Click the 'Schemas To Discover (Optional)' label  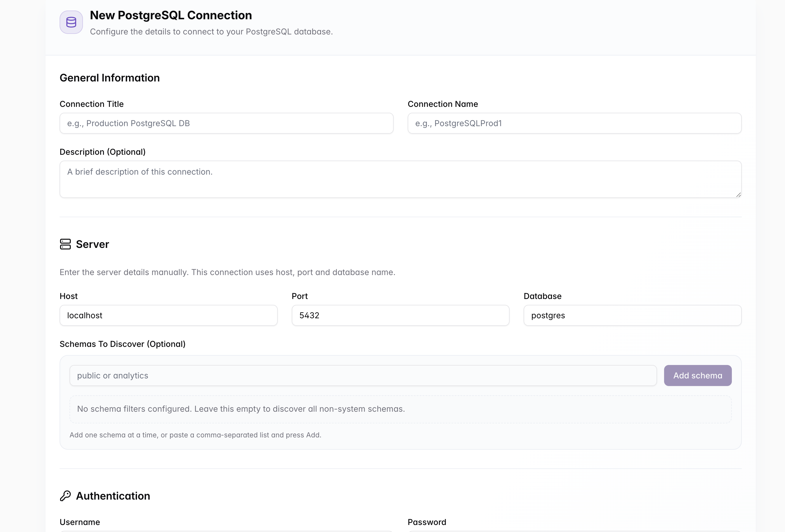click(123, 344)
